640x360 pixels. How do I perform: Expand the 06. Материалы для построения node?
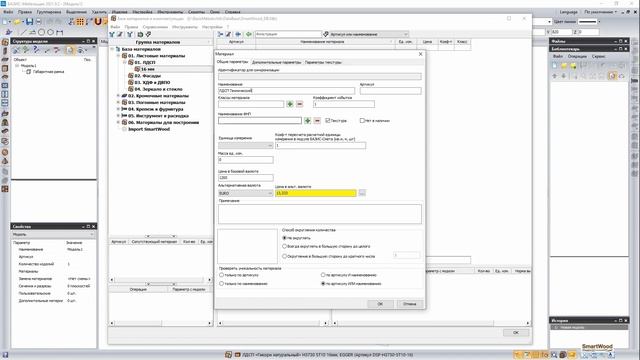click(x=118, y=122)
